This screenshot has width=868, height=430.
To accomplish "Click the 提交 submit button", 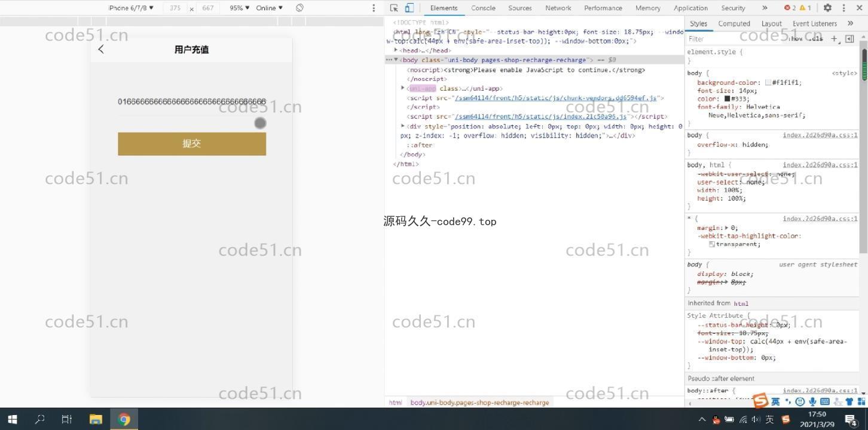I will [192, 144].
